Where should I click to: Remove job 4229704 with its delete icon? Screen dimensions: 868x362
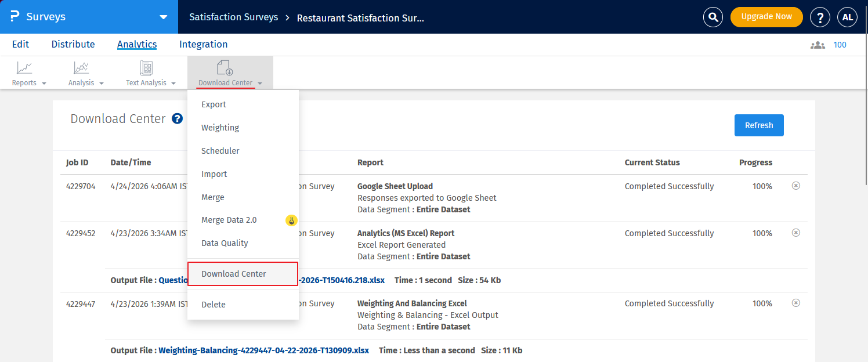click(x=796, y=186)
